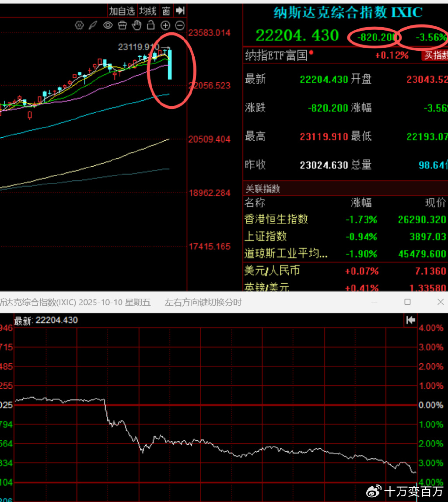
Task: Toggle the chart lock icon
Action: (151, 25)
